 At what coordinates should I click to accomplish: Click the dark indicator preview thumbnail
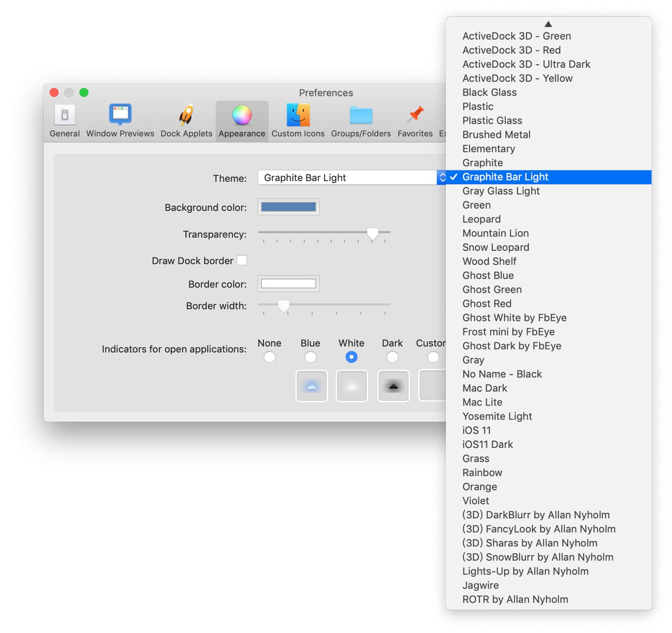tap(393, 386)
